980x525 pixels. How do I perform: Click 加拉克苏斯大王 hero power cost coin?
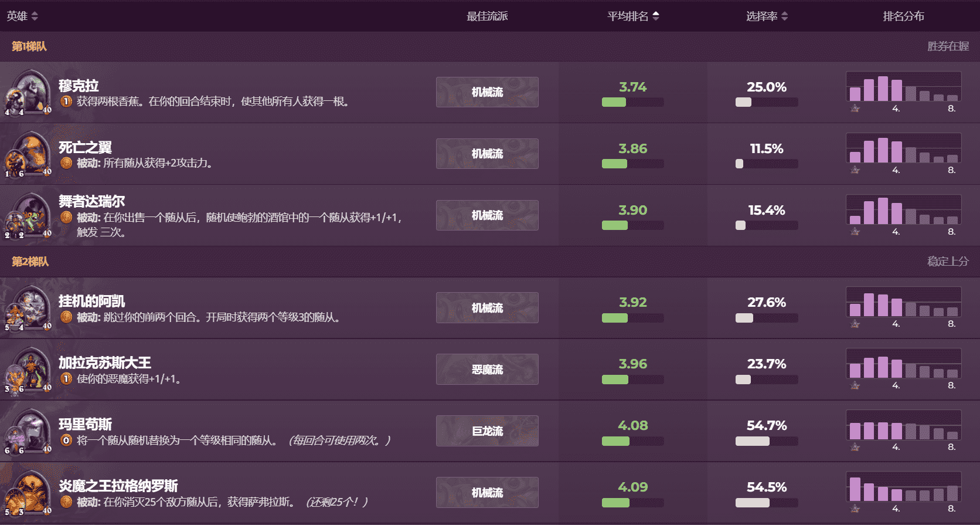pos(66,379)
